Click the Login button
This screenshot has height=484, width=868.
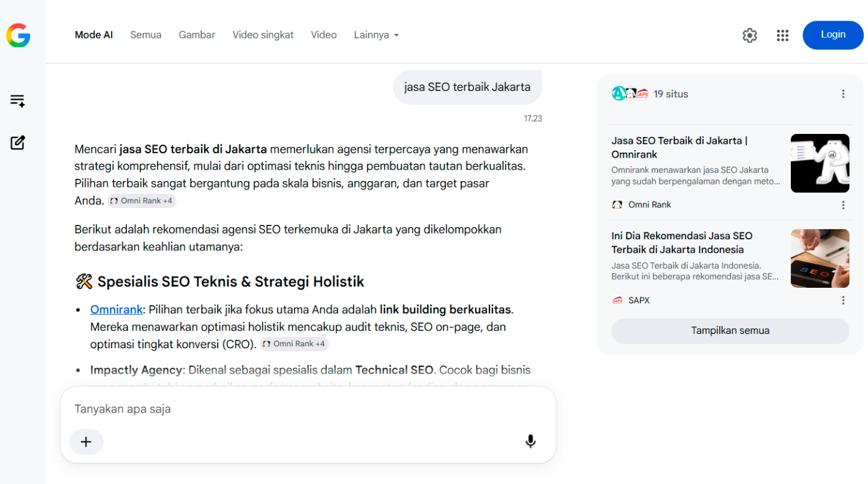833,35
